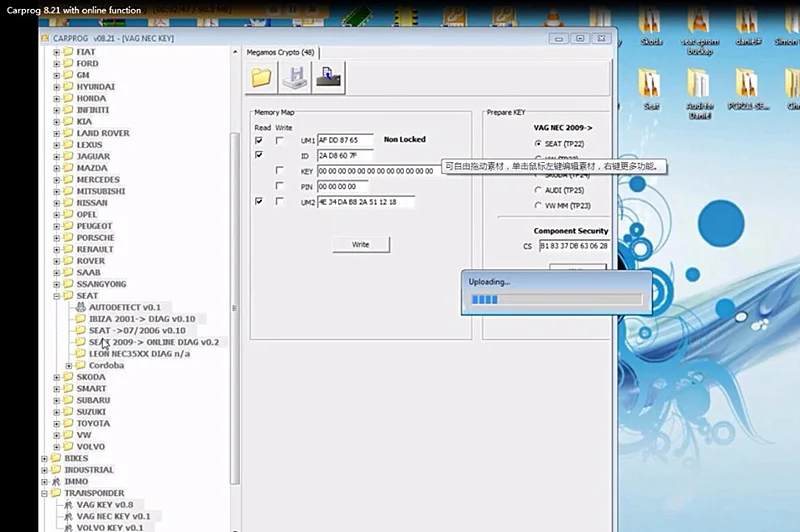This screenshot has width=800, height=532.
Task: Select the SEAT (TP22) radio button
Action: click(538, 144)
